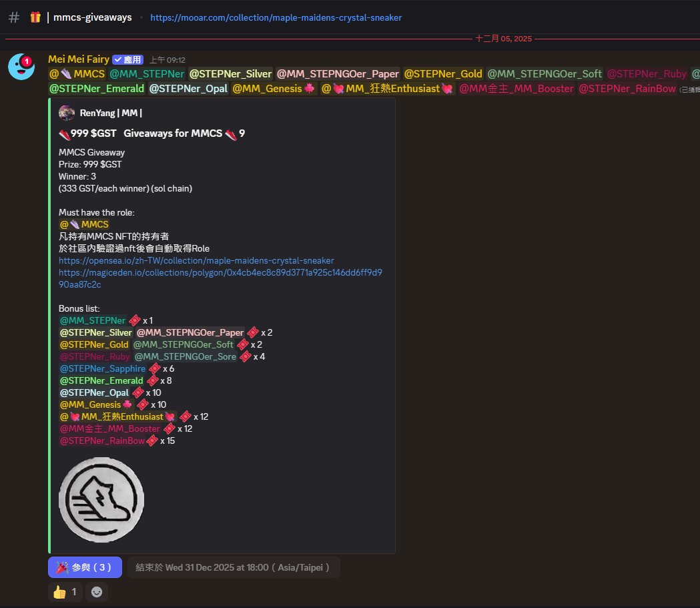Click @MM金主_MM_Booster mention in second message line
This screenshot has width=700, height=608.
pyautogui.click(x=516, y=89)
